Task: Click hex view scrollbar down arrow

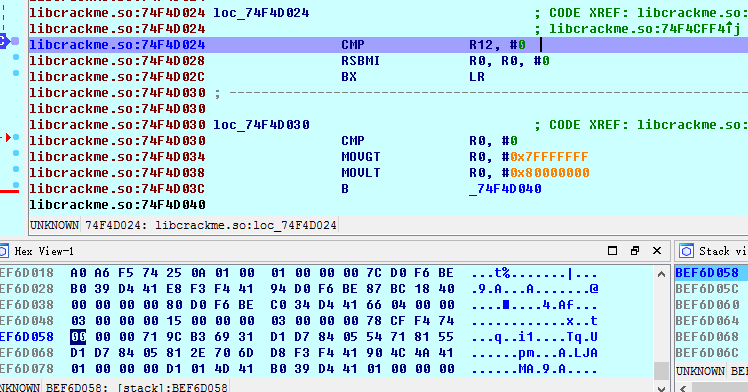Action: [661, 388]
